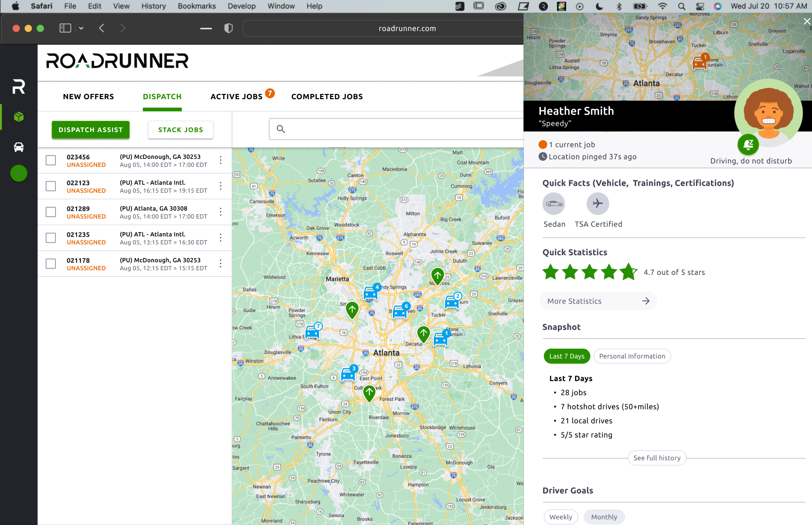Click the do not disturb status badge
The image size is (812, 525).
click(748, 144)
